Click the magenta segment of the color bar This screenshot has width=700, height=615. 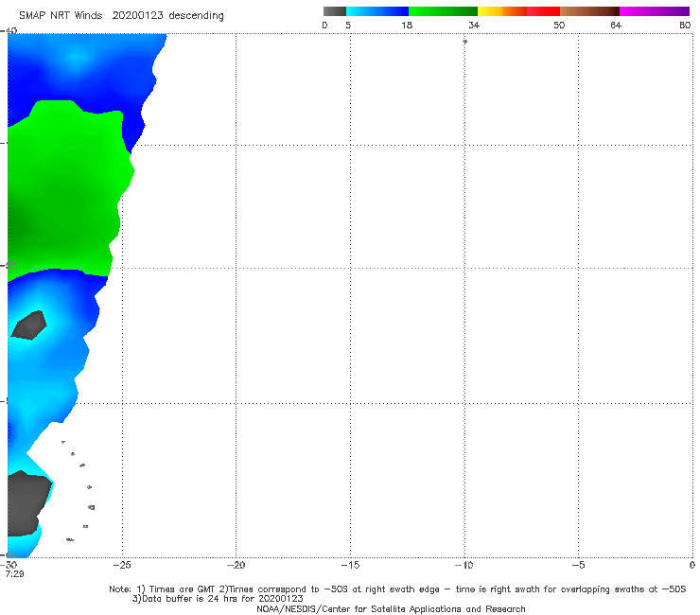coord(655,11)
